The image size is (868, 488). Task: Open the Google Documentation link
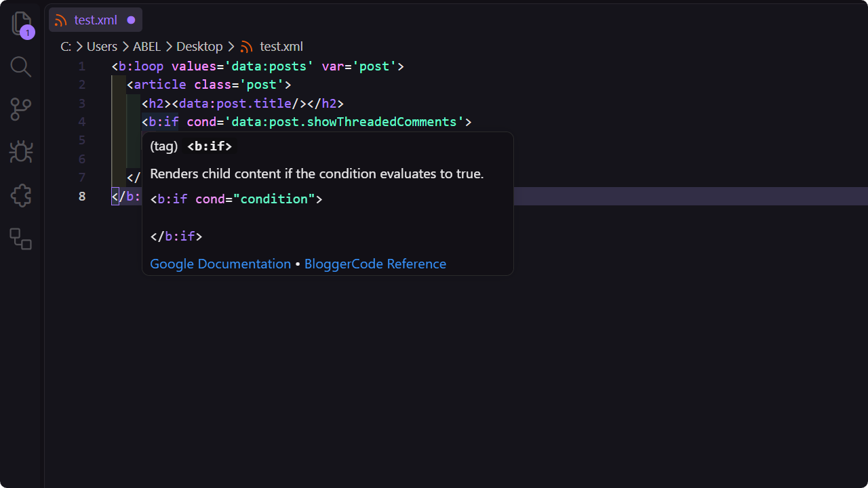click(220, 264)
